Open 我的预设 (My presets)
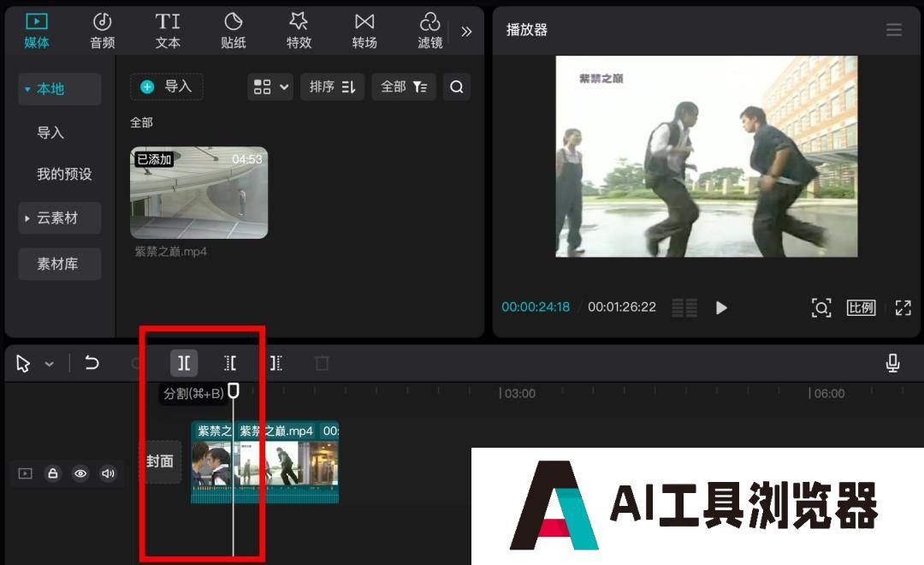Screen dimensions: 924x565 (64, 174)
